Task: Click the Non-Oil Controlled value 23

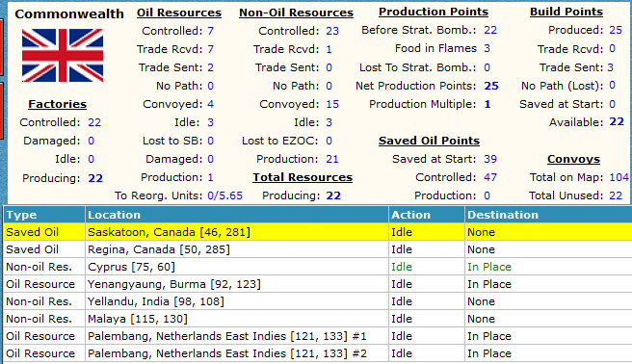Action: coord(332,31)
